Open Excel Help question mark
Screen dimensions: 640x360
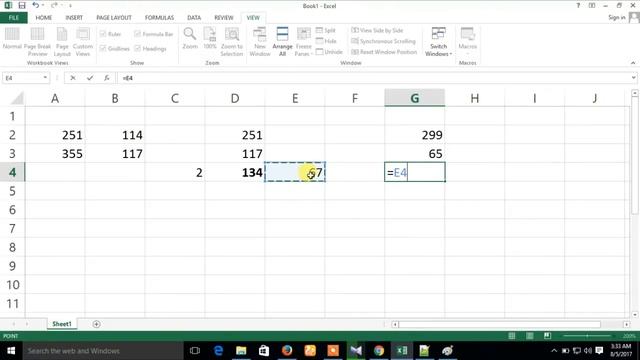578,5
